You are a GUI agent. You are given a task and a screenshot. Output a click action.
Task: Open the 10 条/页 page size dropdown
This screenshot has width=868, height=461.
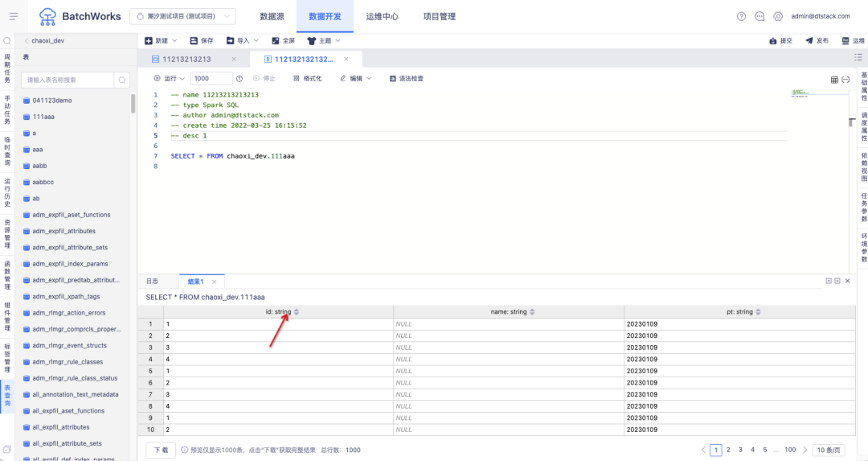[x=829, y=450]
